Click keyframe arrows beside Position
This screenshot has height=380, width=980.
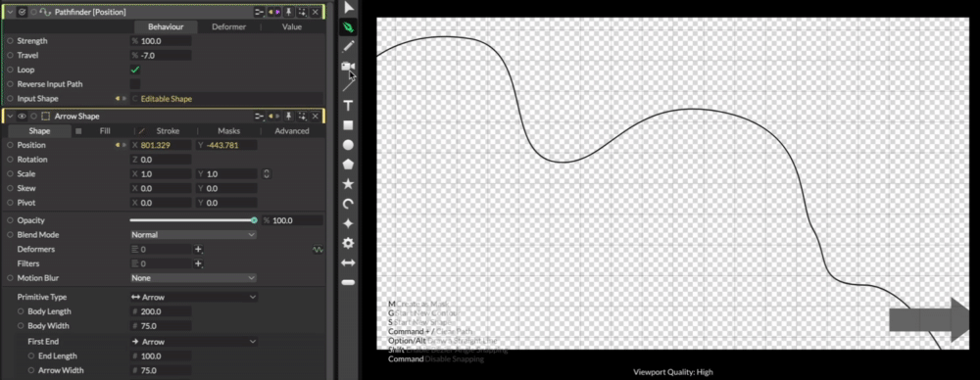[x=121, y=145]
